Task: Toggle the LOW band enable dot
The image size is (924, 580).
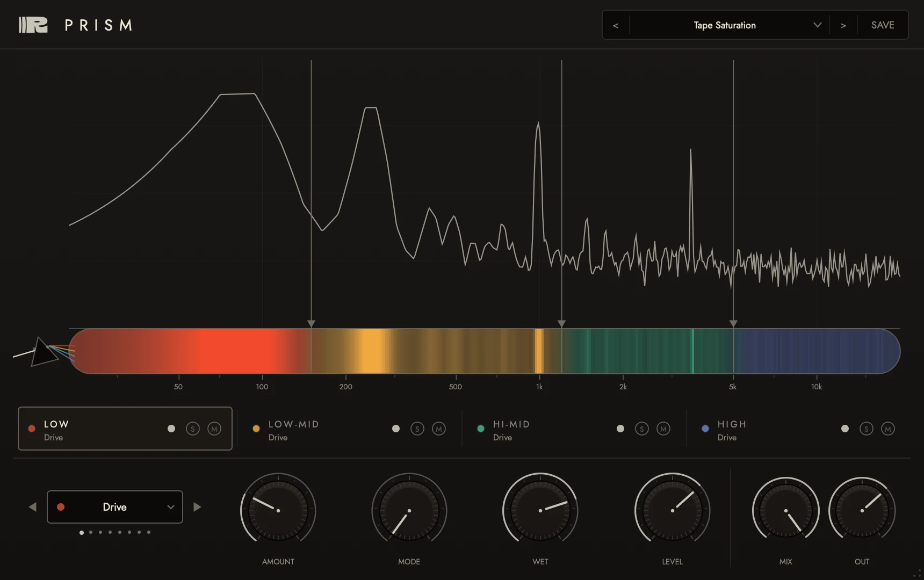Action: pyautogui.click(x=171, y=429)
